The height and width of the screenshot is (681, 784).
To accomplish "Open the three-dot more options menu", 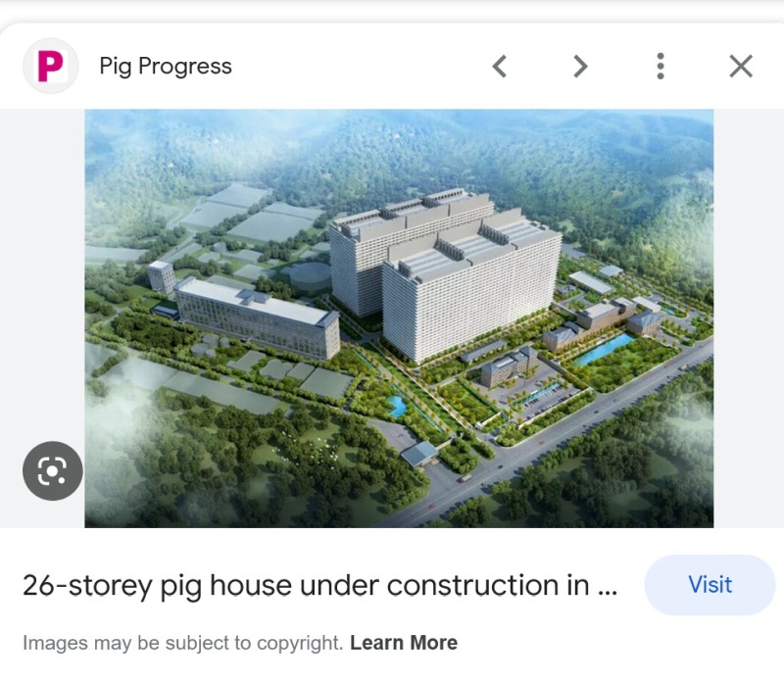I will [x=660, y=66].
